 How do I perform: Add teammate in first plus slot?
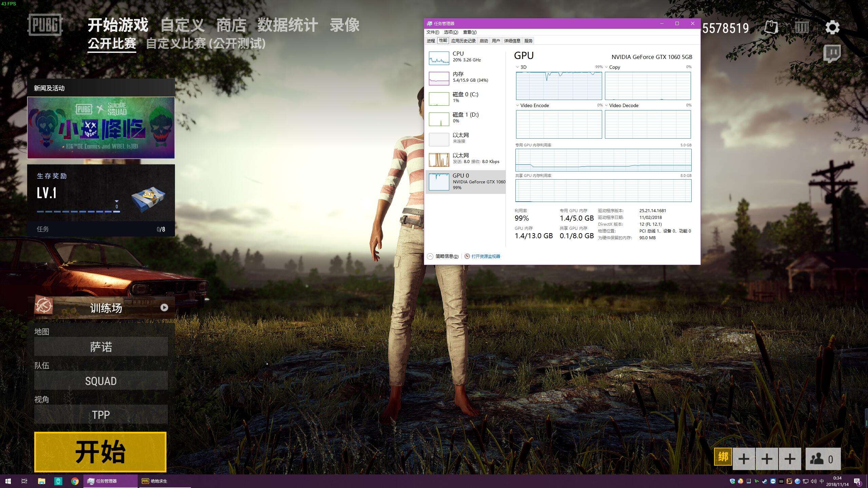point(744,459)
